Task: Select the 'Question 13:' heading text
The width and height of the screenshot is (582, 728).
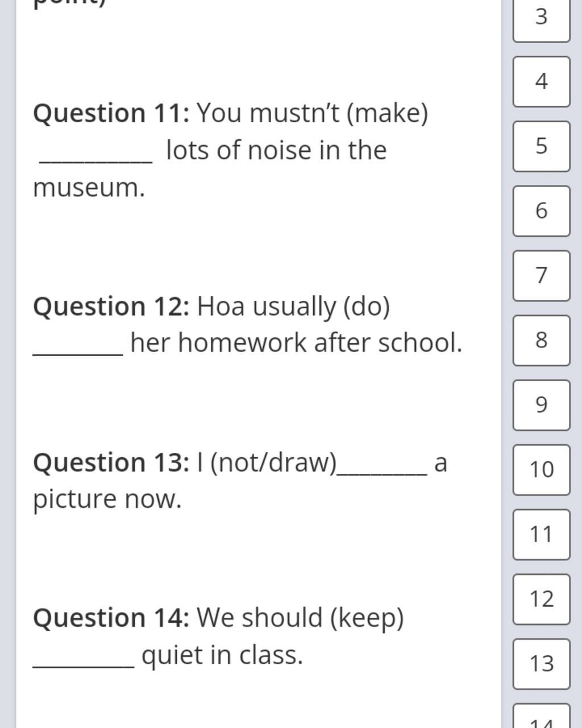Action: [111, 462]
